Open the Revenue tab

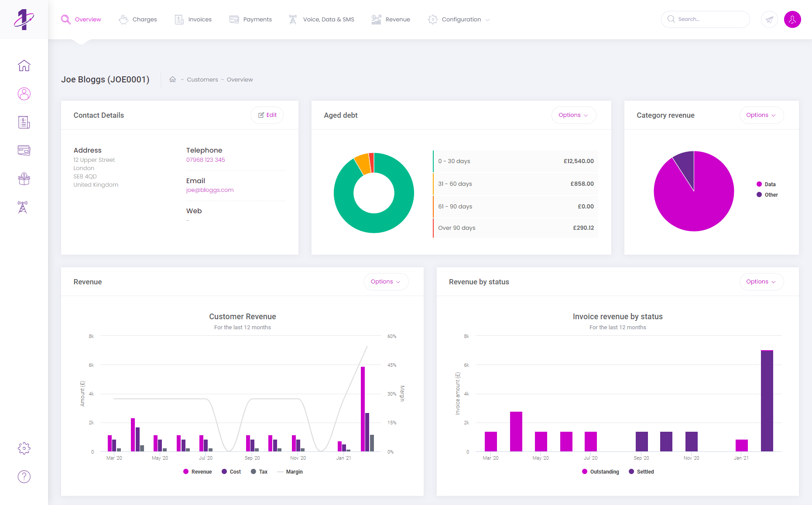tap(391, 20)
